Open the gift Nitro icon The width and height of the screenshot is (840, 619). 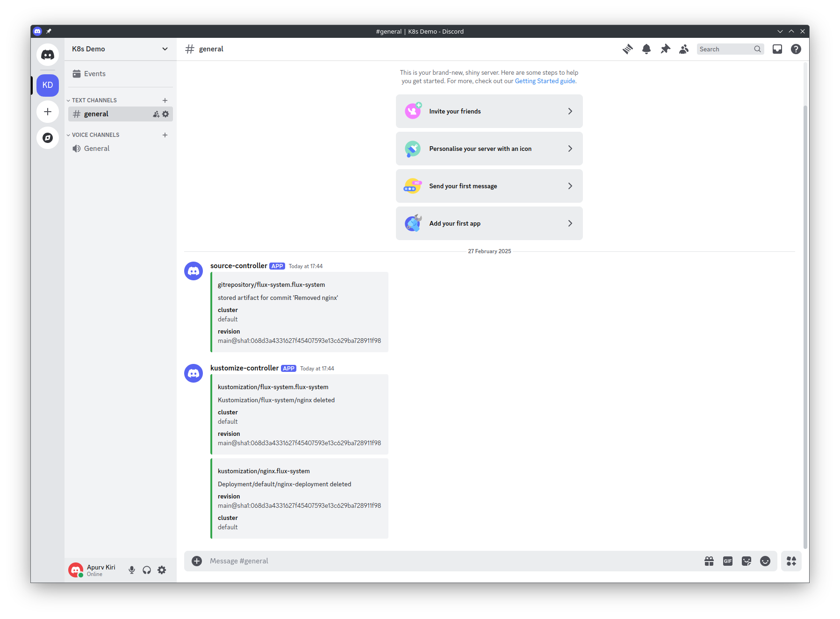709,561
